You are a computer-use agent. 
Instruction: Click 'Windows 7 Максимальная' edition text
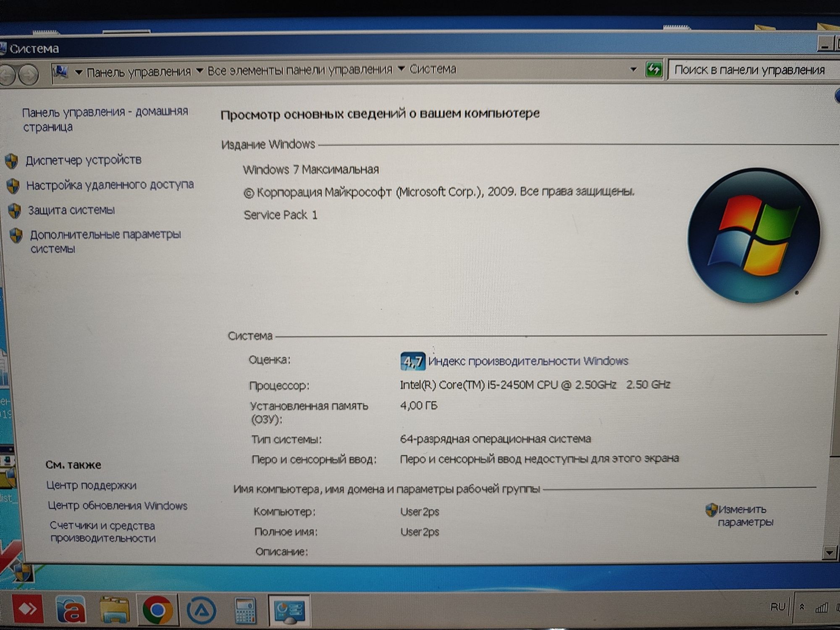311,170
